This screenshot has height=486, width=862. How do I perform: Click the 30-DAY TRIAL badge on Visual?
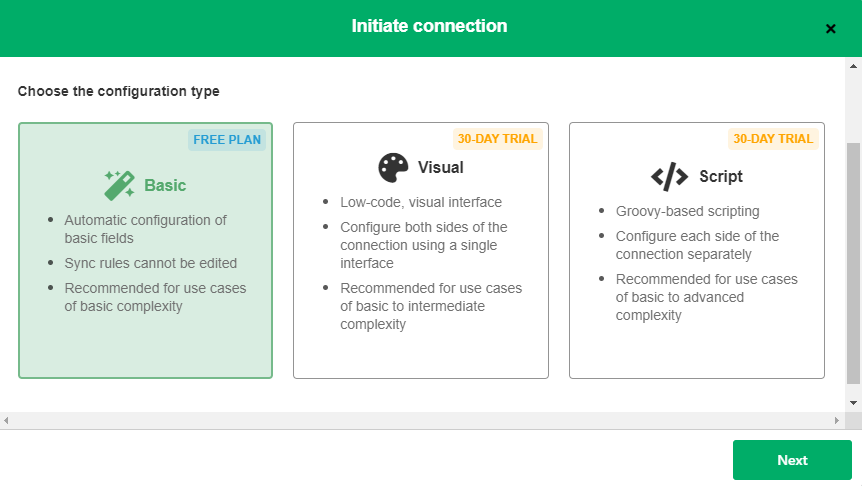(x=497, y=139)
